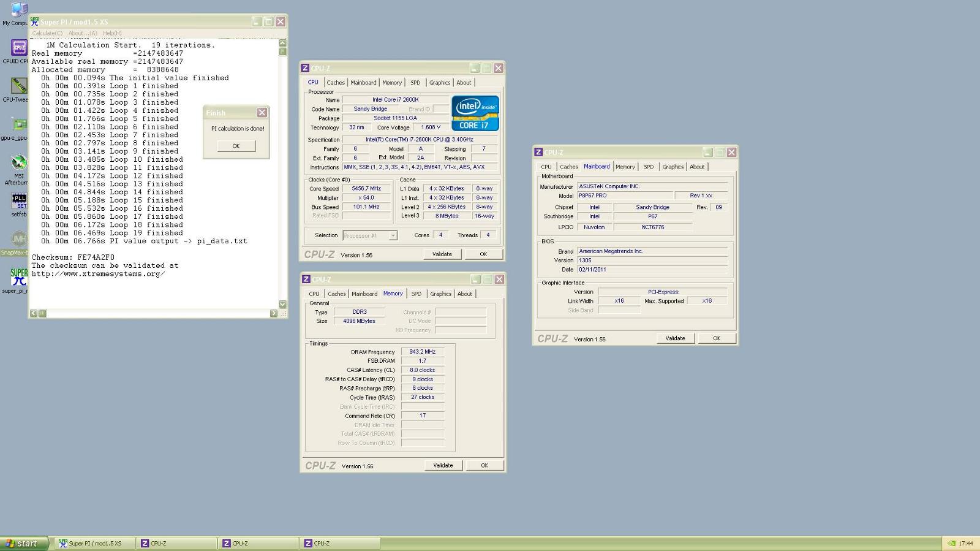Open the Help menu in Super PI

(112, 33)
